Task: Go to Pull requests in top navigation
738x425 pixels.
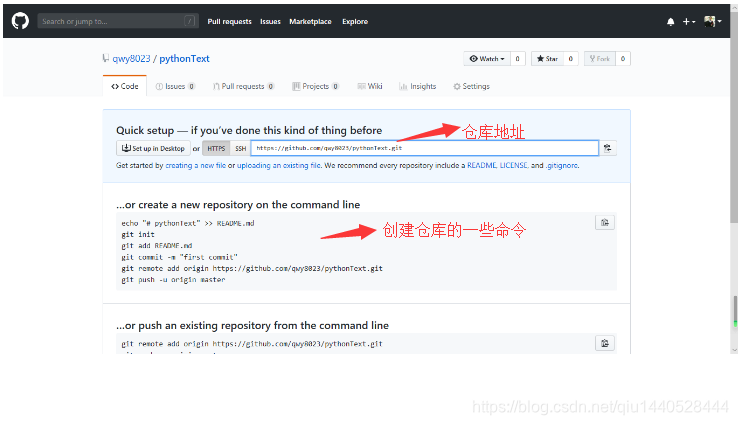Action: click(229, 22)
